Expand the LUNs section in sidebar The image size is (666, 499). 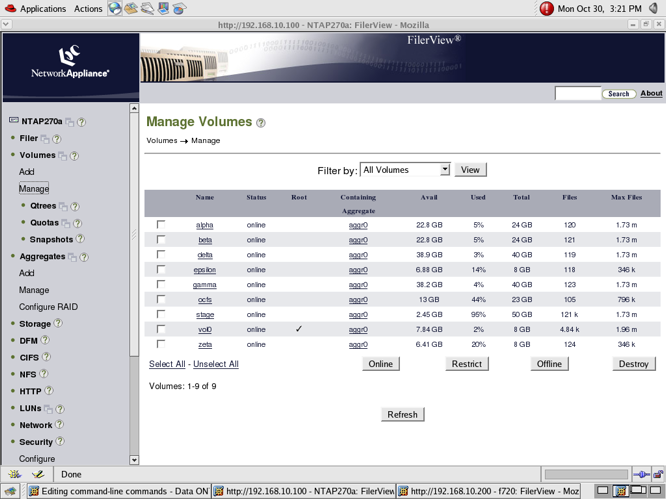(30, 408)
